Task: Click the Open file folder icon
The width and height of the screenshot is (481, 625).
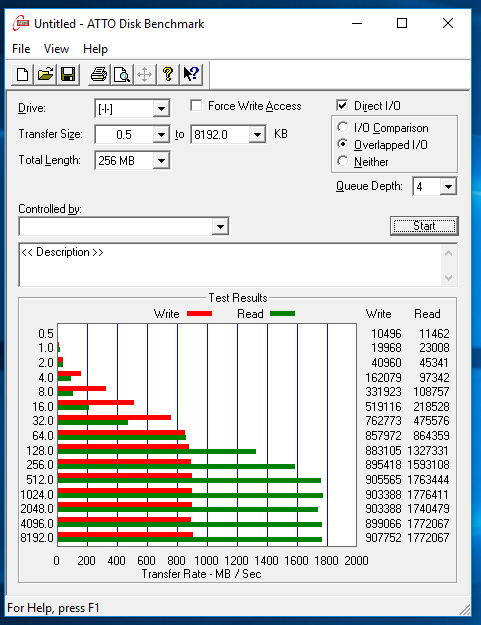Action: click(x=45, y=74)
